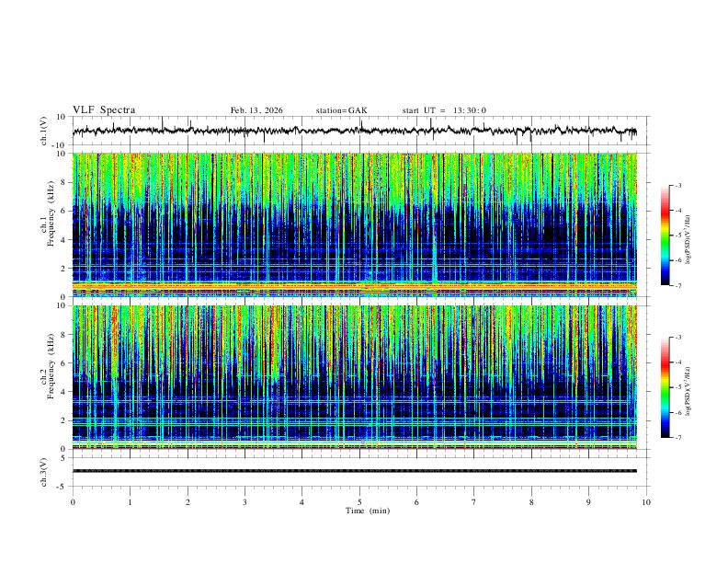Click the ch.2 "Frequency (kHz)" axis label
This screenshot has width=728, height=563.
coord(51,366)
